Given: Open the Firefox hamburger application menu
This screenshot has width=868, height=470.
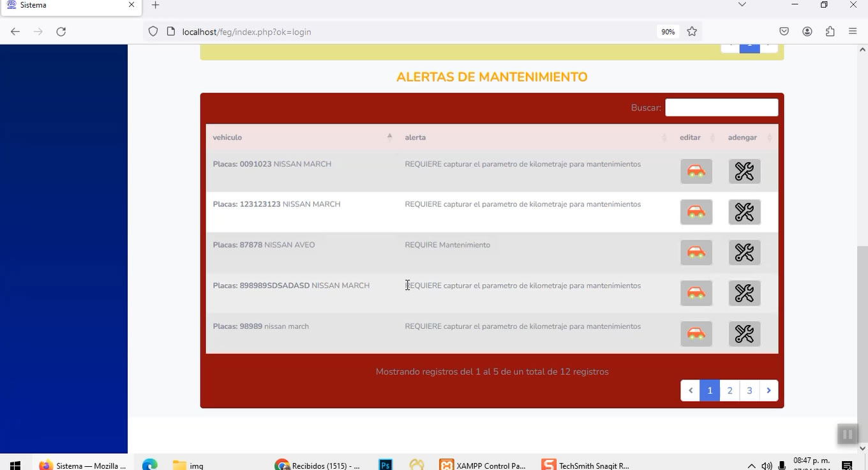Looking at the screenshot, I should click(853, 31).
